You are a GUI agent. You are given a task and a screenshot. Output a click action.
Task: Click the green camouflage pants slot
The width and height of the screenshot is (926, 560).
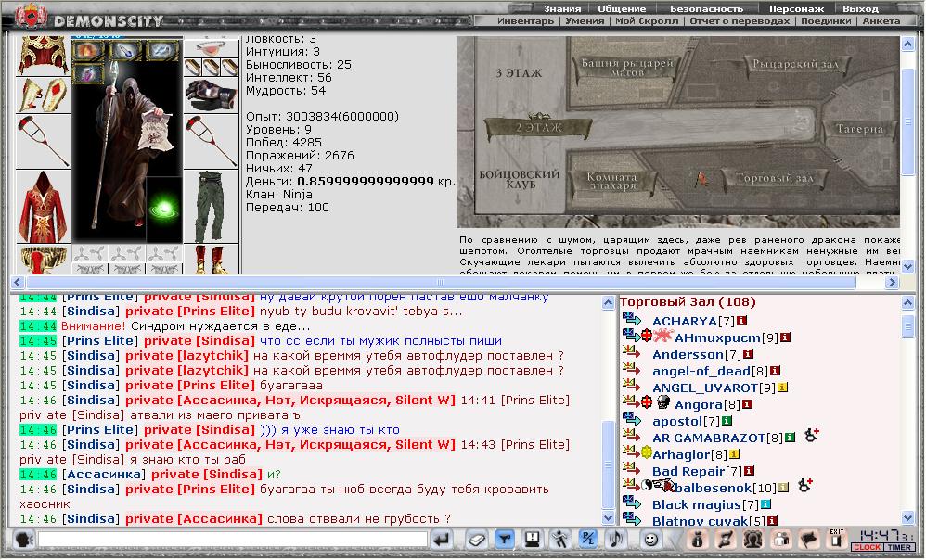pos(212,205)
